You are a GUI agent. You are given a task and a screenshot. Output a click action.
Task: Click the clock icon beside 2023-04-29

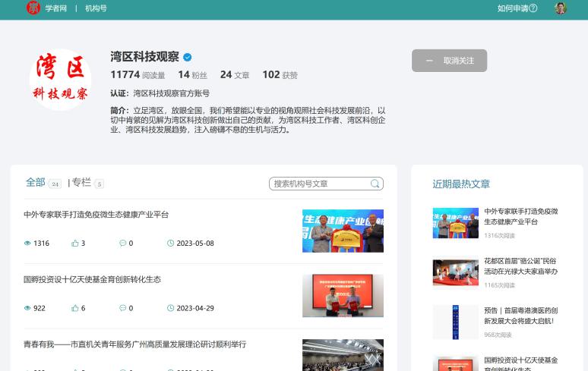click(170, 308)
